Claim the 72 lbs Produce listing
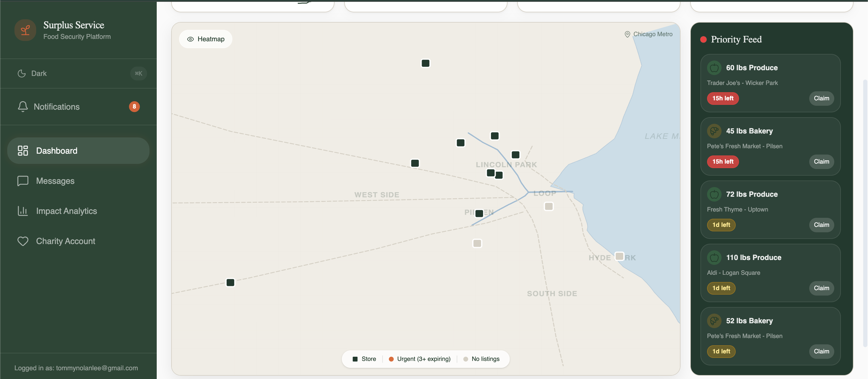The image size is (868, 379). pos(821,225)
